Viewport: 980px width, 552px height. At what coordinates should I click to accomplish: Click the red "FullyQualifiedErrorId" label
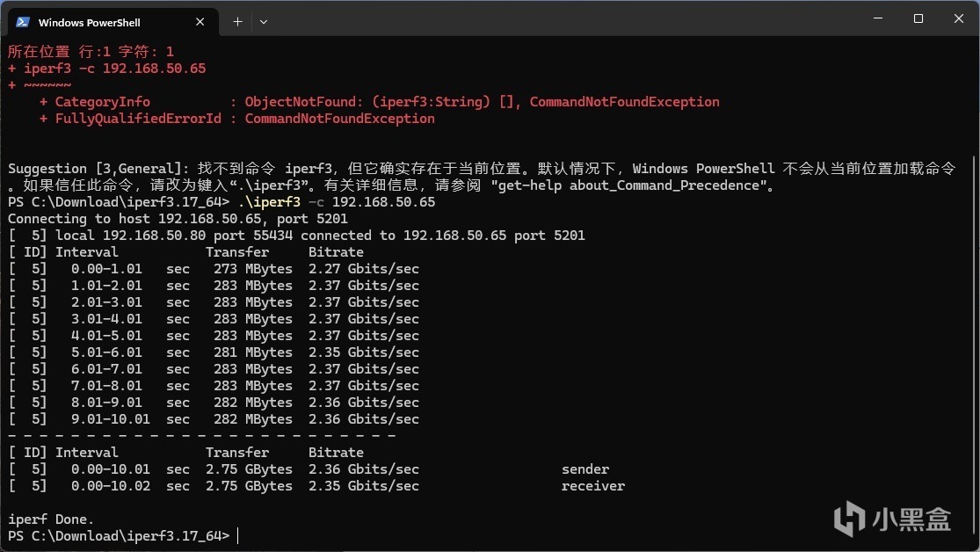tap(138, 119)
